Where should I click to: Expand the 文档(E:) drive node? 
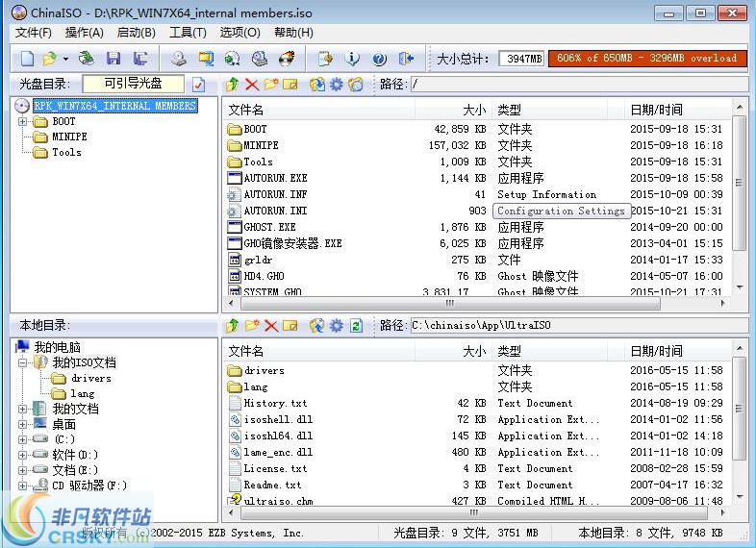[x=22, y=470]
